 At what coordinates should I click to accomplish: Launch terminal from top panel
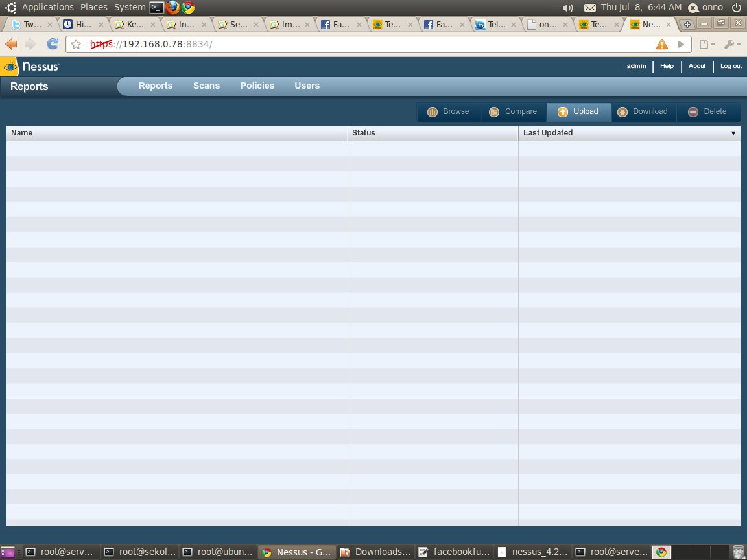(x=157, y=7)
